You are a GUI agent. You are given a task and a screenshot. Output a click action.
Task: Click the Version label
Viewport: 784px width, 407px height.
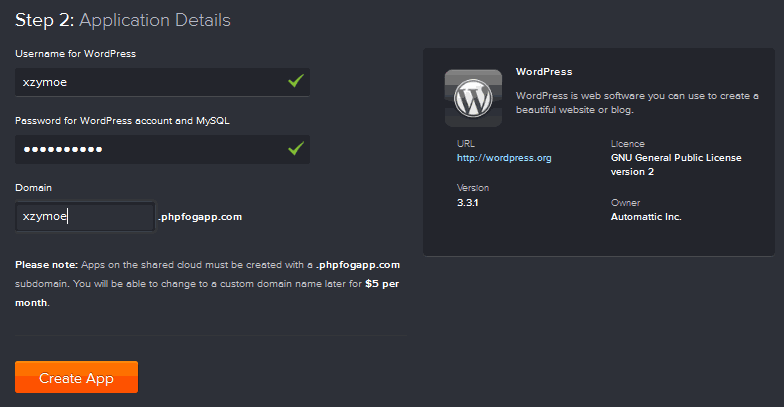[472, 188]
